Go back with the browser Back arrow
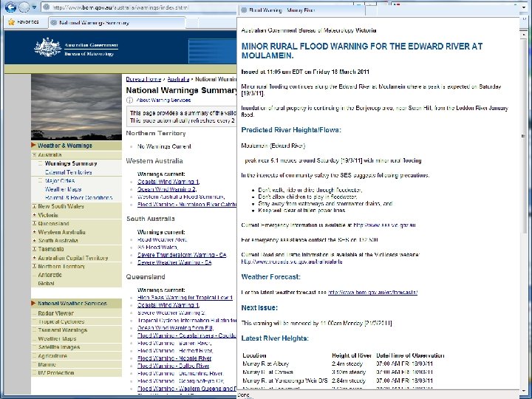 (11, 7)
